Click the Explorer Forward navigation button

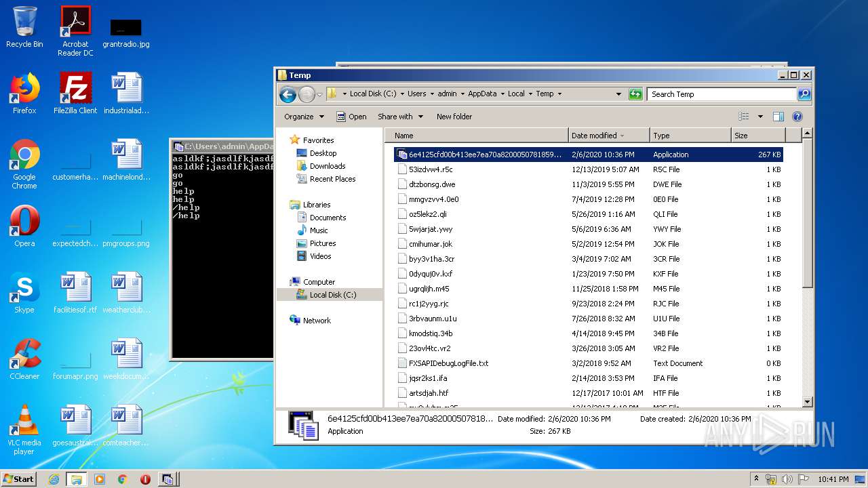(x=307, y=94)
